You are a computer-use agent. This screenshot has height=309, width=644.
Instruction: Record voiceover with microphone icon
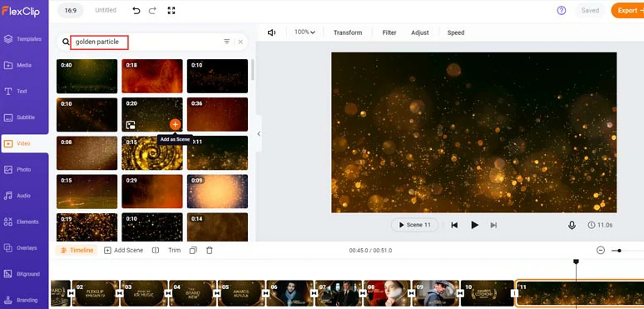[x=572, y=225]
